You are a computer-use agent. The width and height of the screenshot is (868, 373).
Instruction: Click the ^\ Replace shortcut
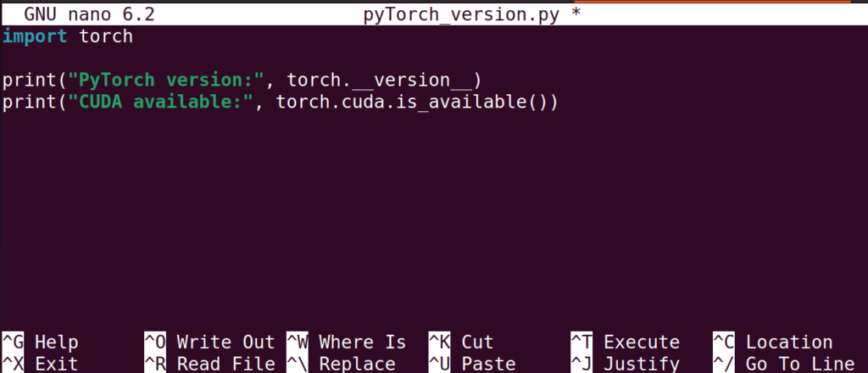click(341, 364)
